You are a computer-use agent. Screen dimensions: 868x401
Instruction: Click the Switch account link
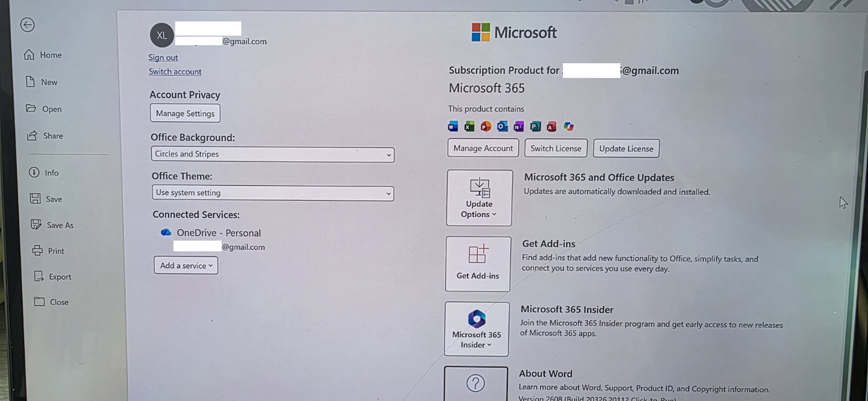175,71
